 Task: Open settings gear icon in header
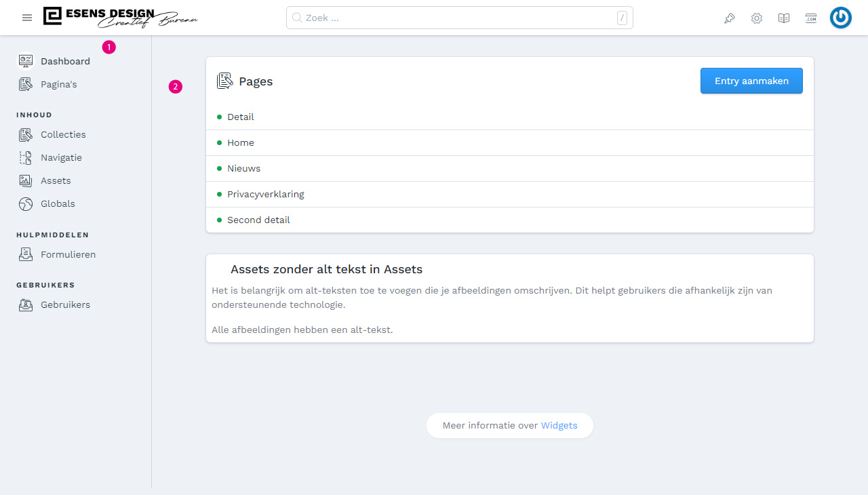(x=757, y=18)
